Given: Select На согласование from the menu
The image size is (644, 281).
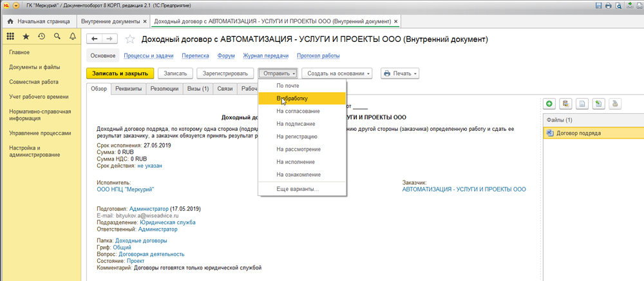Looking at the screenshot, I should pyautogui.click(x=298, y=111).
